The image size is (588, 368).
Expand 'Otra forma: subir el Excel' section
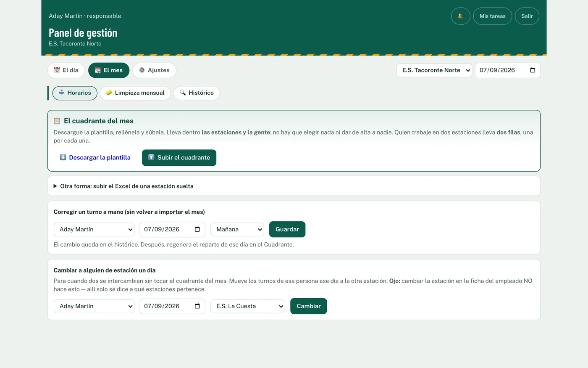(294, 186)
